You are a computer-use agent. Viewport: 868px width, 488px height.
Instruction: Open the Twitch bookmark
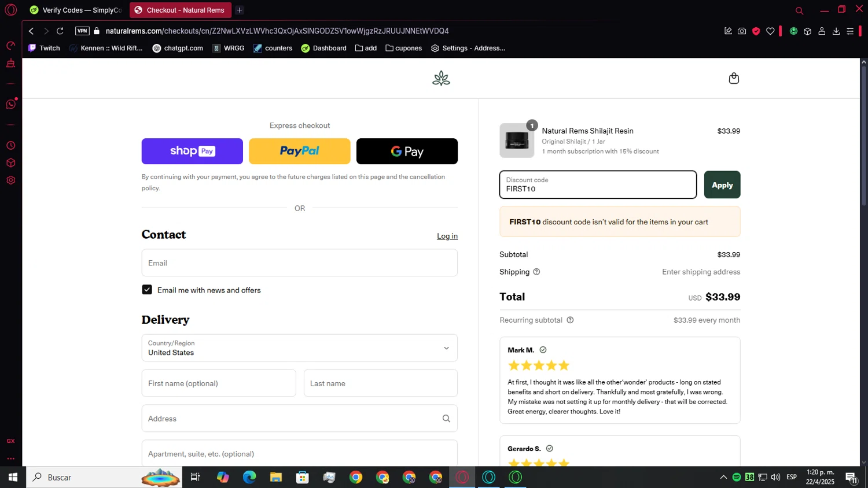pos(44,48)
